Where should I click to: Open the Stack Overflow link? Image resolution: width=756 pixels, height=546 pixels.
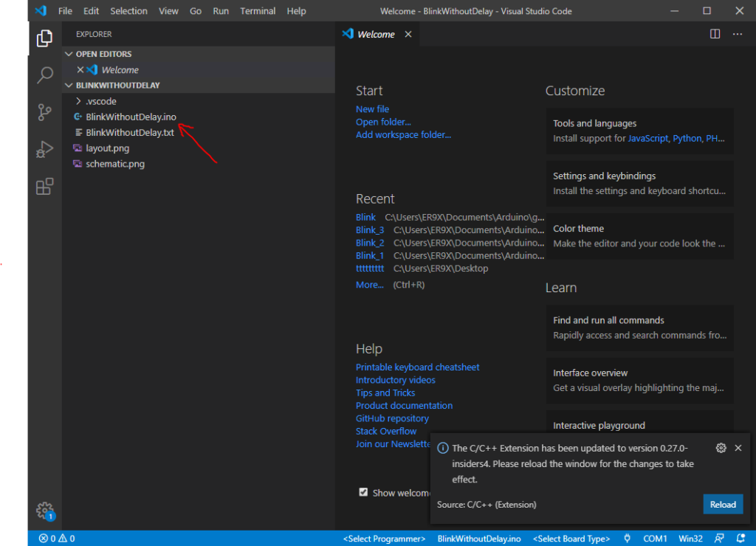pos(385,432)
